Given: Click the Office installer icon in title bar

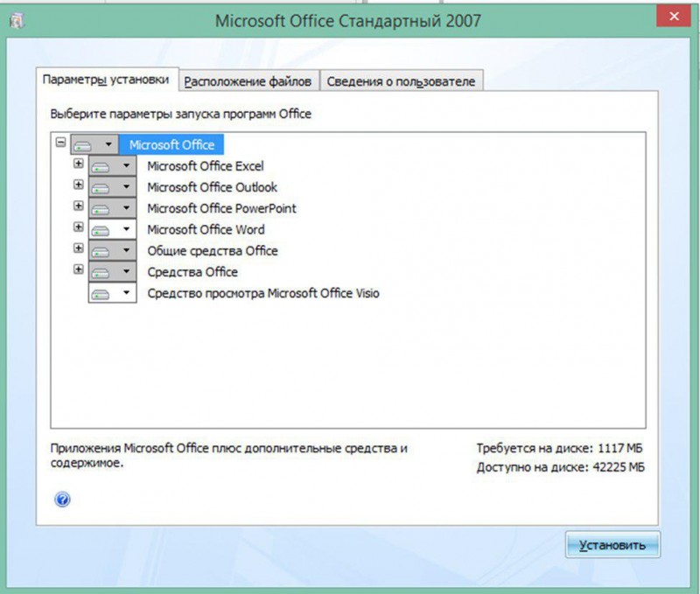Looking at the screenshot, I should (x=17, y=20).
